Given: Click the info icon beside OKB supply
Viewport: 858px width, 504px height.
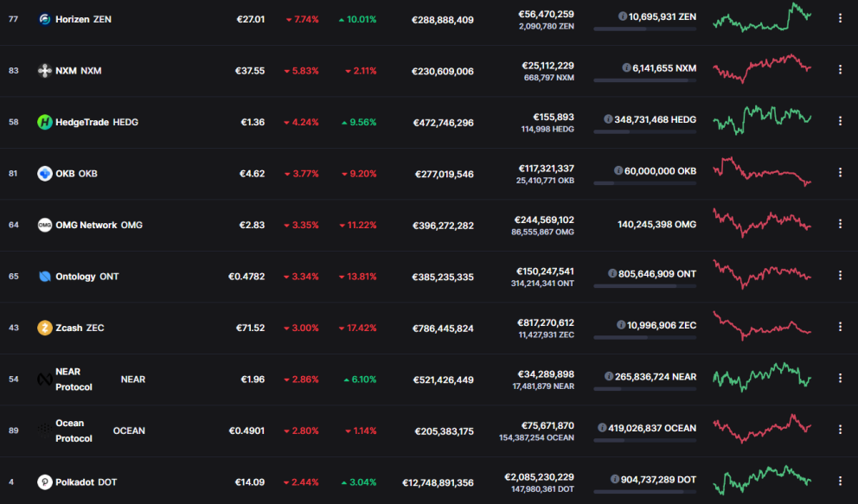Looking at the screenshot, I should click(618, 170).
